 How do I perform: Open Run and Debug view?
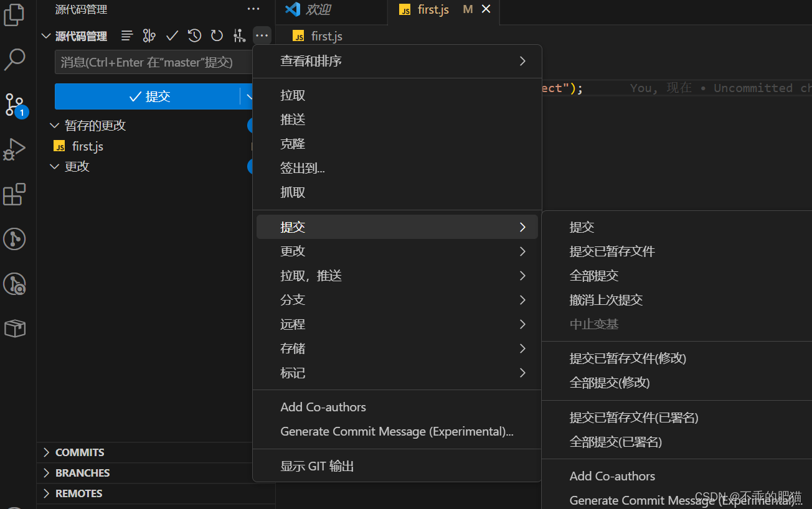14,149
